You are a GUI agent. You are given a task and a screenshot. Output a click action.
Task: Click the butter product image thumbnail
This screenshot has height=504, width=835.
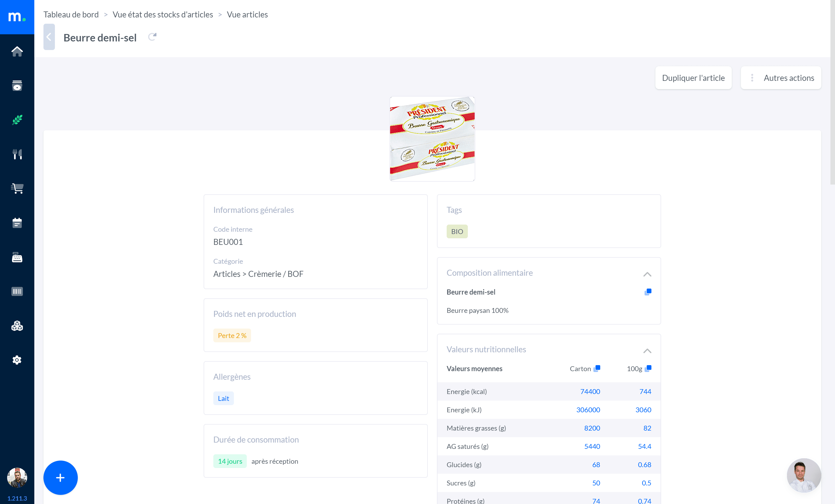coord(432,139)
